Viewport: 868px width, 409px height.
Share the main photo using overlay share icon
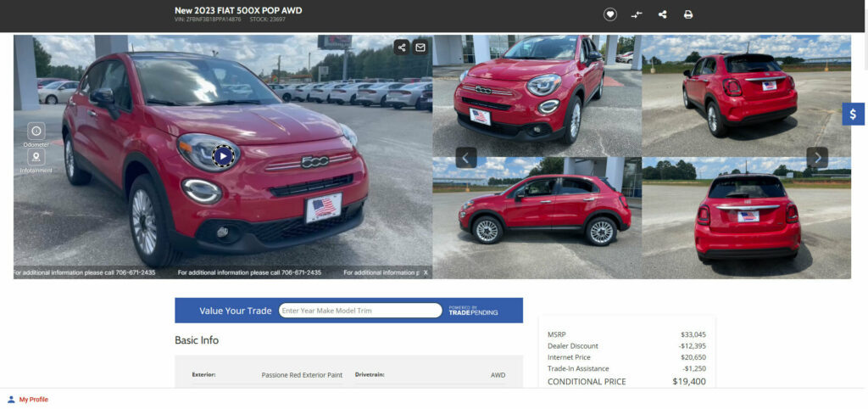pyautogui.click(x=401, y=48)
